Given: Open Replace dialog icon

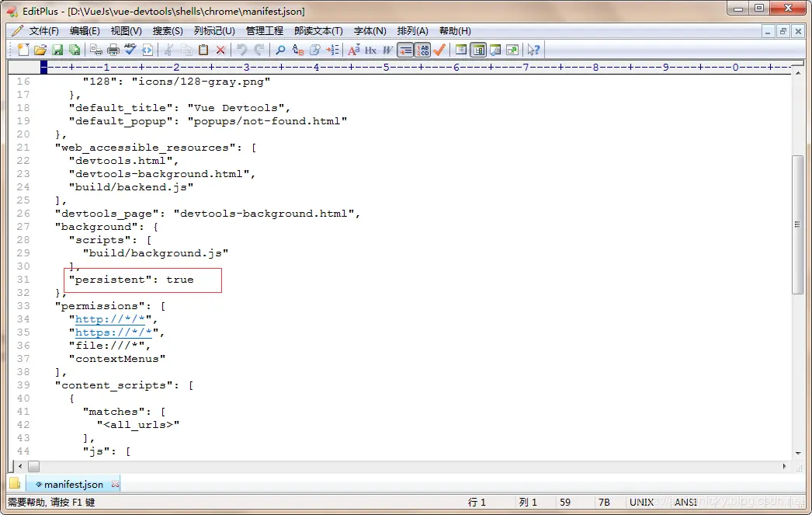Looking at the screenshot, I should point(298,50).
